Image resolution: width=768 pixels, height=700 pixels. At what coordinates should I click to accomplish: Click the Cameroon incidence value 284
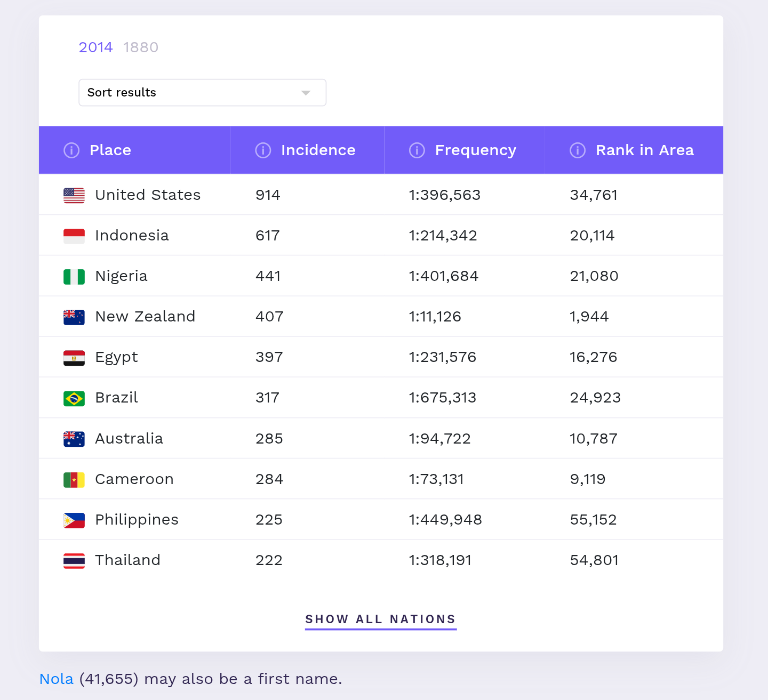[x=269, y=479]
